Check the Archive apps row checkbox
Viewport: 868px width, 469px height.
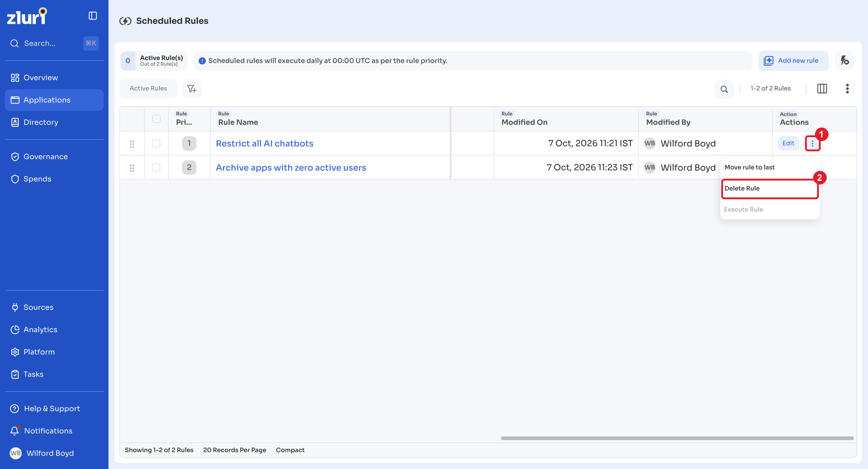pos(156,168)
